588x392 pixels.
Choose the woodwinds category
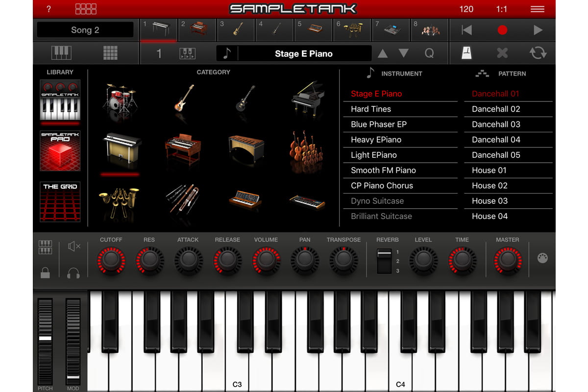(182, 200)
